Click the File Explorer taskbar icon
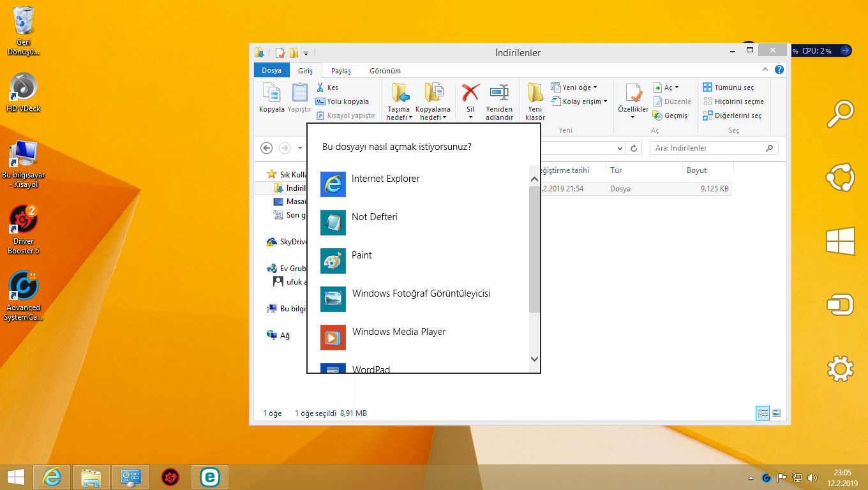This screenshot has width=868, height=490. 91,477
